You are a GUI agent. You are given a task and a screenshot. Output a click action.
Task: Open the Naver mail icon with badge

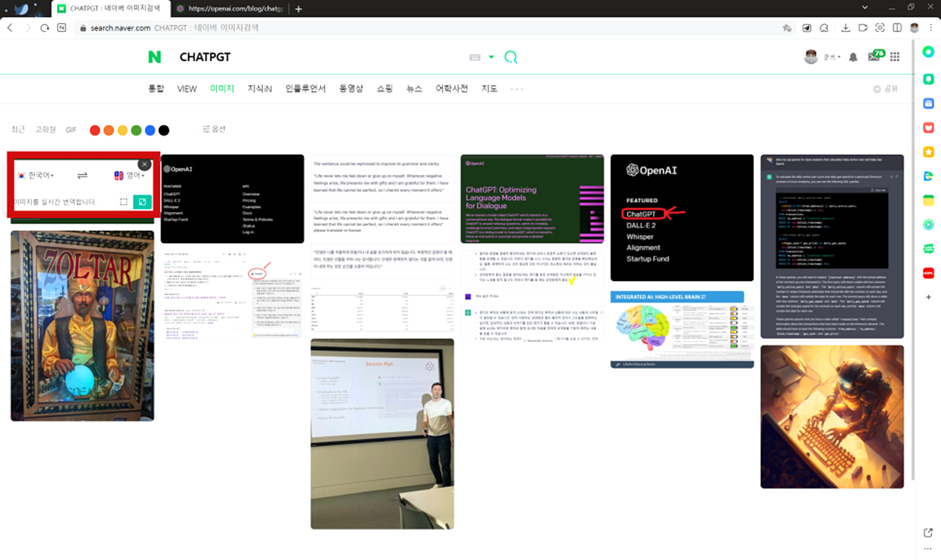coord(874,57)
